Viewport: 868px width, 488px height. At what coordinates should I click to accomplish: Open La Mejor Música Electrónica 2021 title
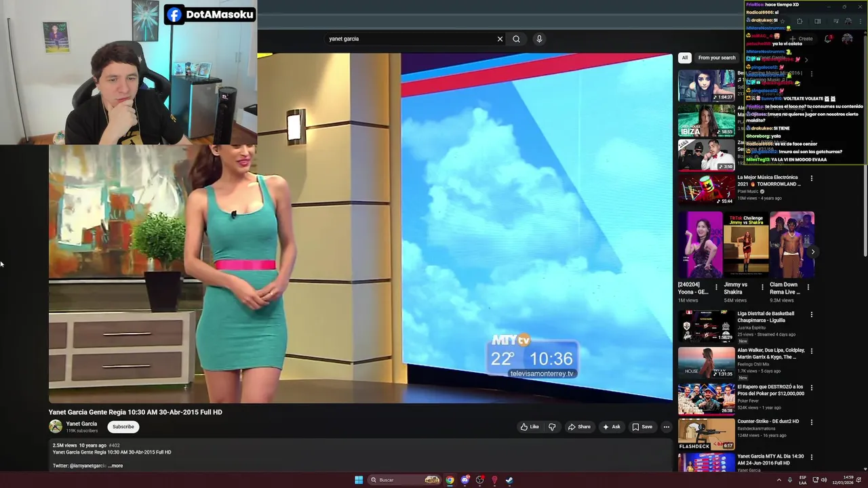click(769, 181)
